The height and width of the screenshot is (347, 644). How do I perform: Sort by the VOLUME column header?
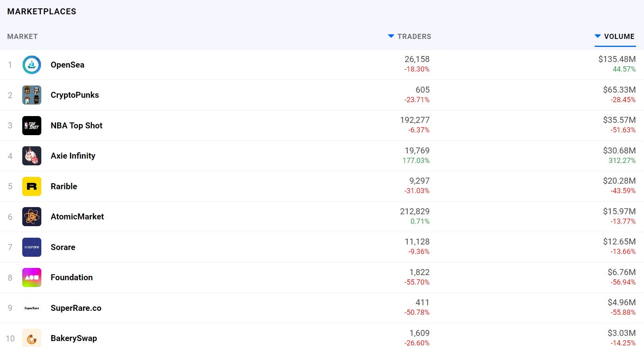point(615,37)
